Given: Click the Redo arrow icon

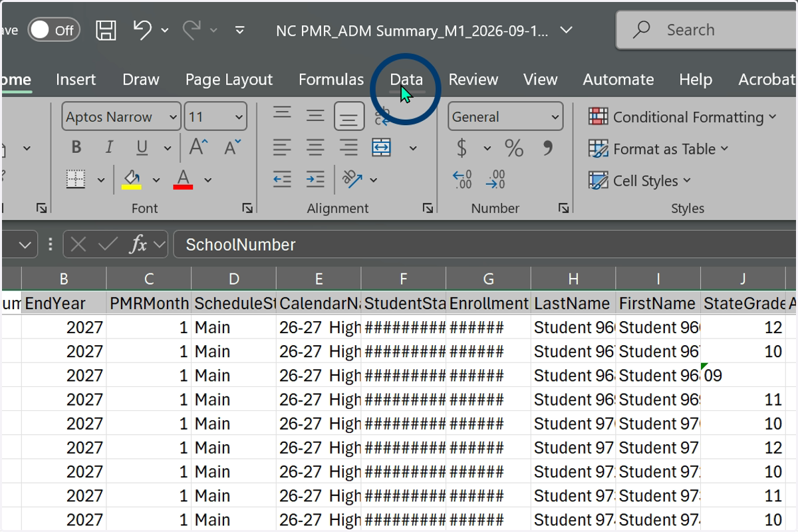Looking at the screenshot, I should [x=192, y=30].
